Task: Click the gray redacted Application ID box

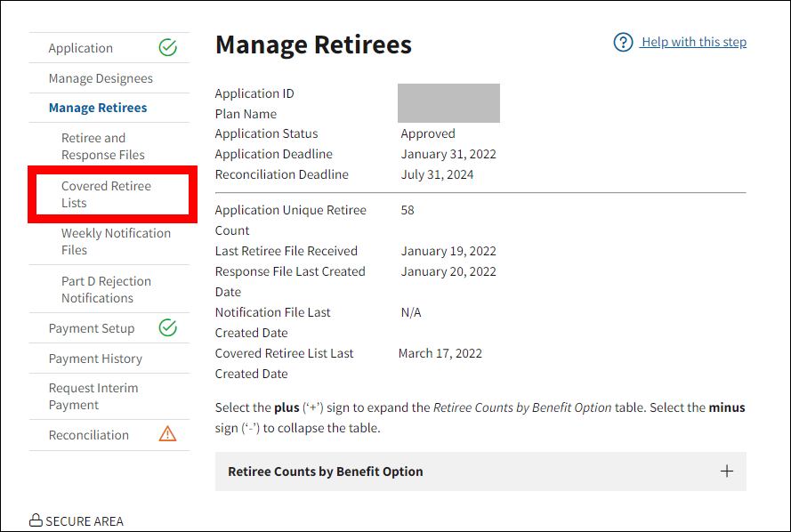Action: 448,103
